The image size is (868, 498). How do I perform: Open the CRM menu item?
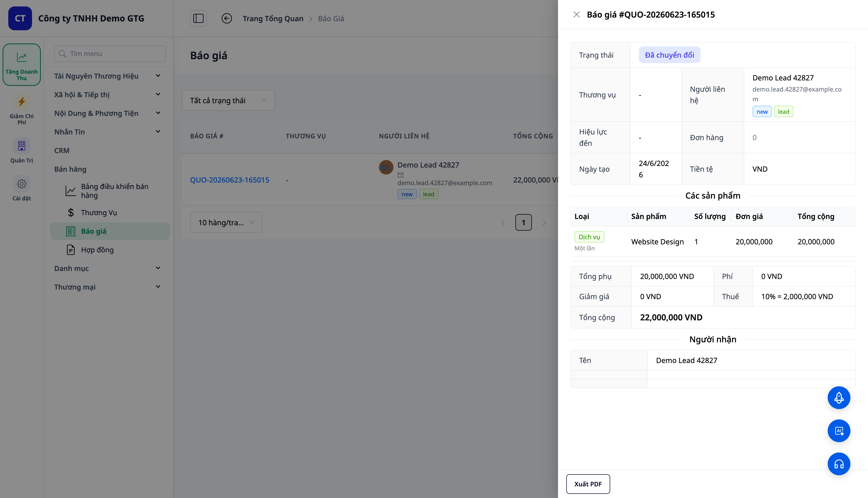[x=62, y=150]
